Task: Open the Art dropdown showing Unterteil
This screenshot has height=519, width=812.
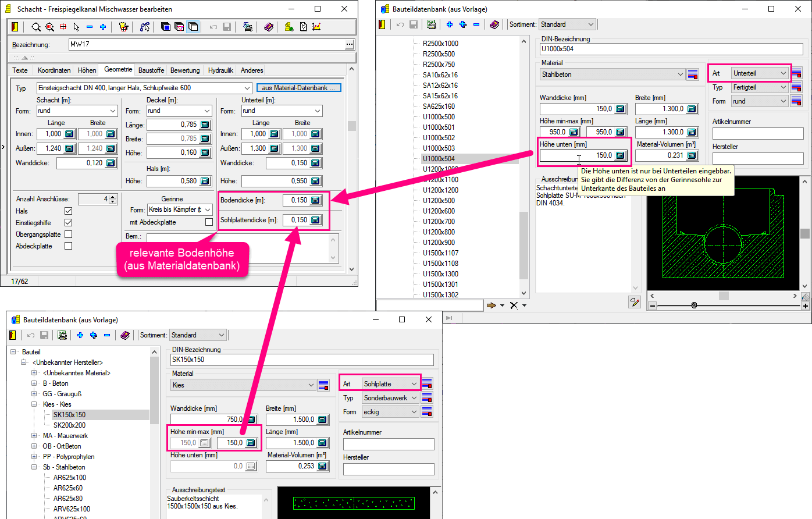Action: [x=759, y=73]
